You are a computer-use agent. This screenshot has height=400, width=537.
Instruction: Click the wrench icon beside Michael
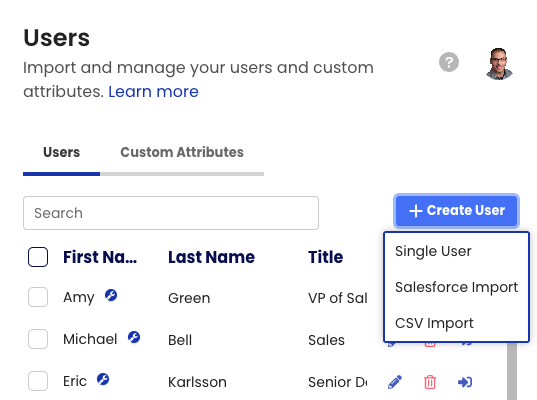[x=134, y=337]
